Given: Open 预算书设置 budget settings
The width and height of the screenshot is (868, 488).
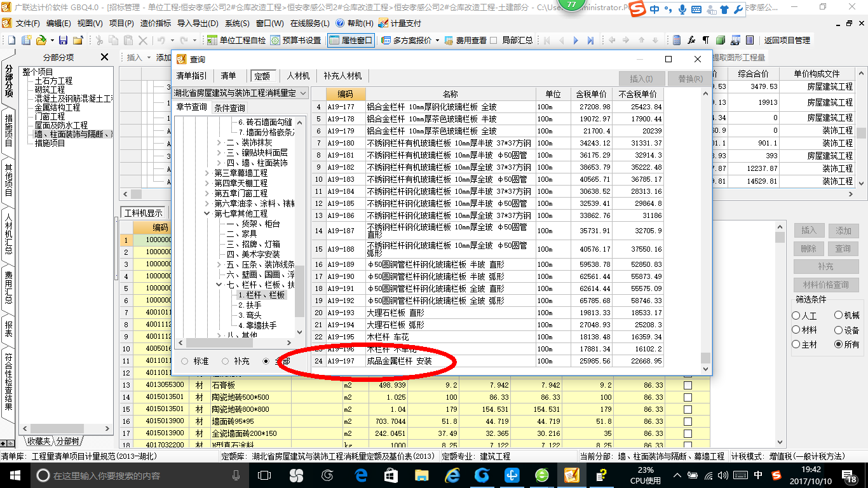Looking at the screenshot, I should (x=296, y=40).
